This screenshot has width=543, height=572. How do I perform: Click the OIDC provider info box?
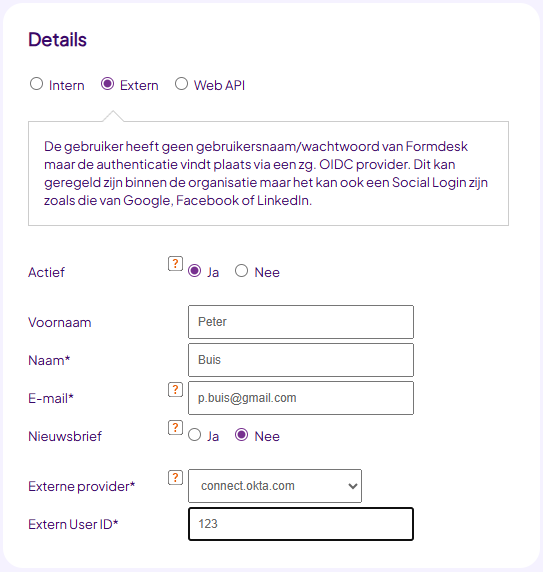pos(268,173)
